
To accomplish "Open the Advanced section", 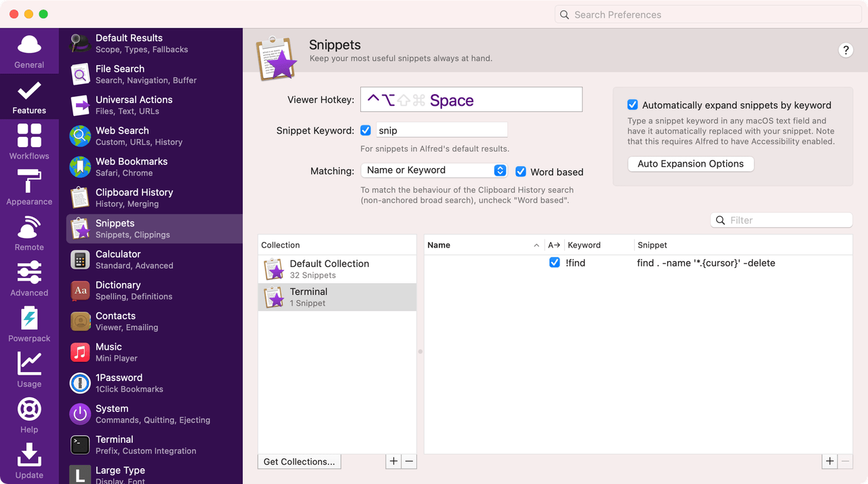I will click(x=29, y=279).
